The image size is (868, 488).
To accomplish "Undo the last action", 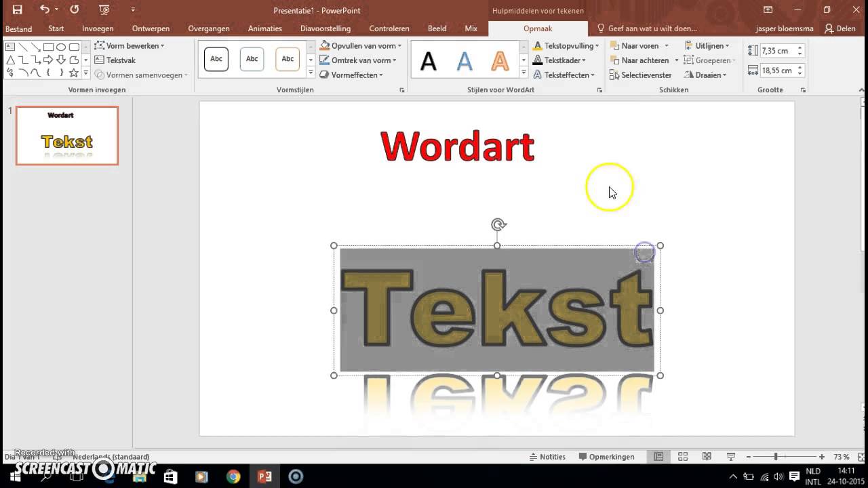I will 44,9.
